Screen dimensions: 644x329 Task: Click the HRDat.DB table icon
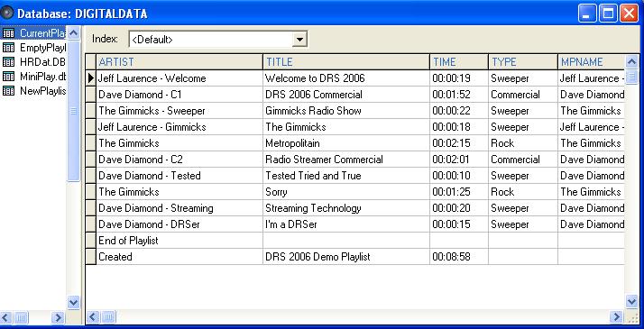pyautogui.click(x=8, y=62)
